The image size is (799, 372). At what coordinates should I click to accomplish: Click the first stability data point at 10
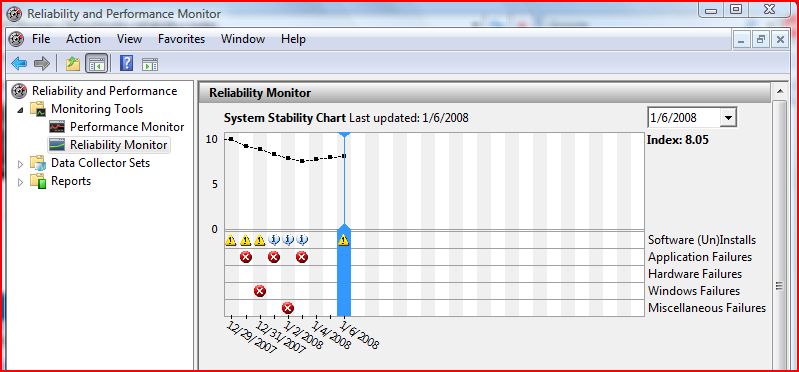click(x=231, y=139)
